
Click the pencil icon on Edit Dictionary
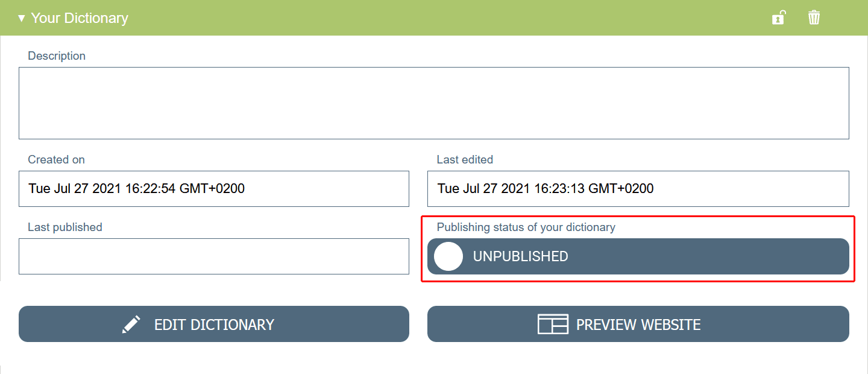click(131, 325)
